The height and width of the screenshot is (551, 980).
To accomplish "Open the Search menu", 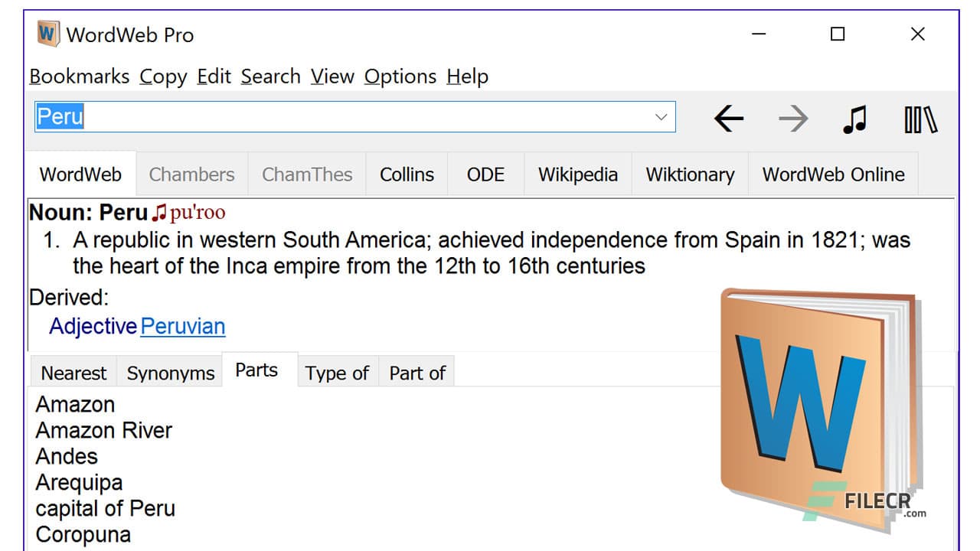I will pyautogui.click(x=270, y=77).
